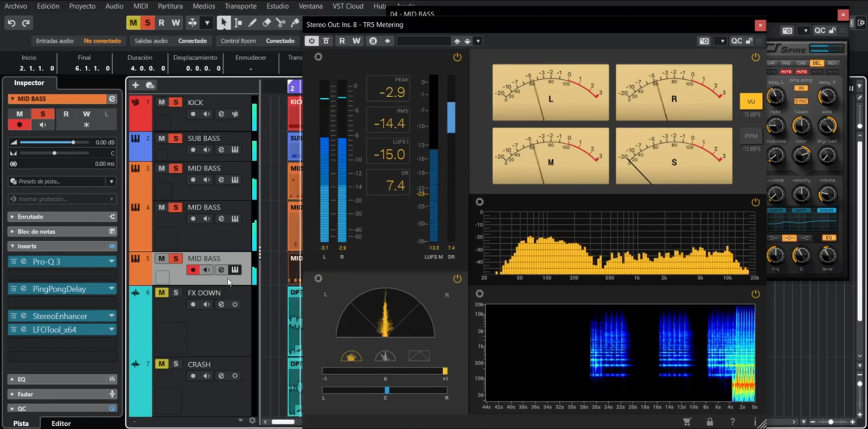Click the Draw pencil tool
Image resolution: width=868 pixels, height=429 pixels.
252,23
